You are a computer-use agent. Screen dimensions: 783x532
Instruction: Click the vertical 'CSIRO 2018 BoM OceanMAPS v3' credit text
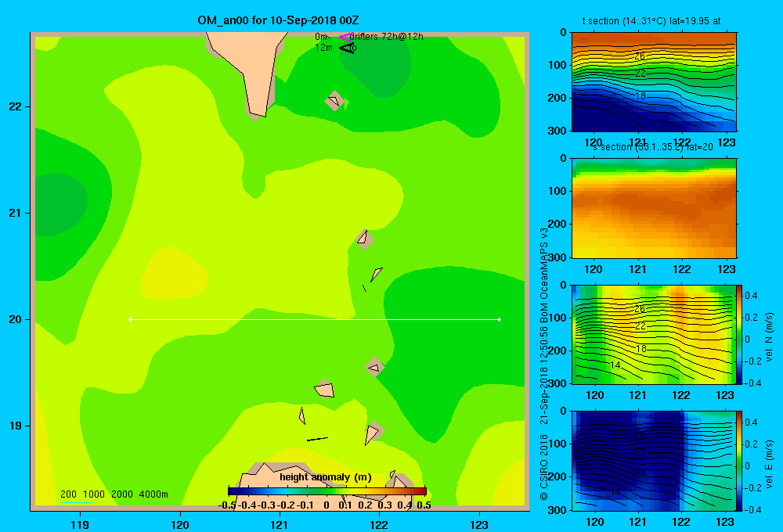[544, 365]
